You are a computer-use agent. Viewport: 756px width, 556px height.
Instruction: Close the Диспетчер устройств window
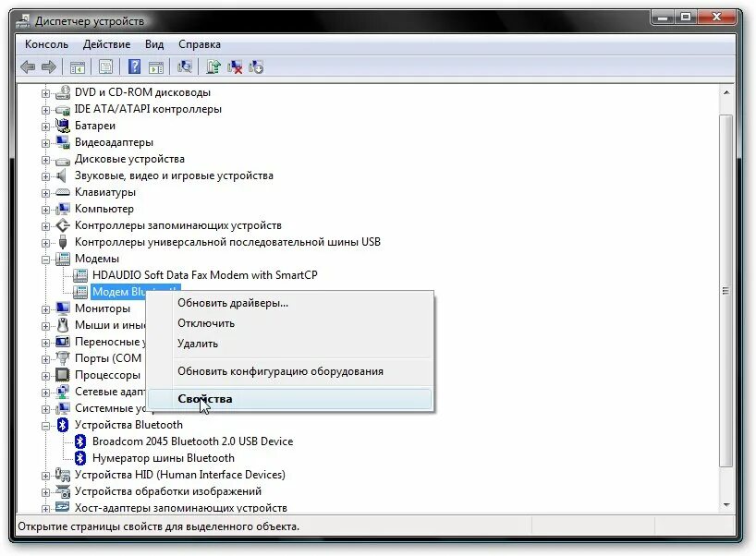[x=717, y=18]
